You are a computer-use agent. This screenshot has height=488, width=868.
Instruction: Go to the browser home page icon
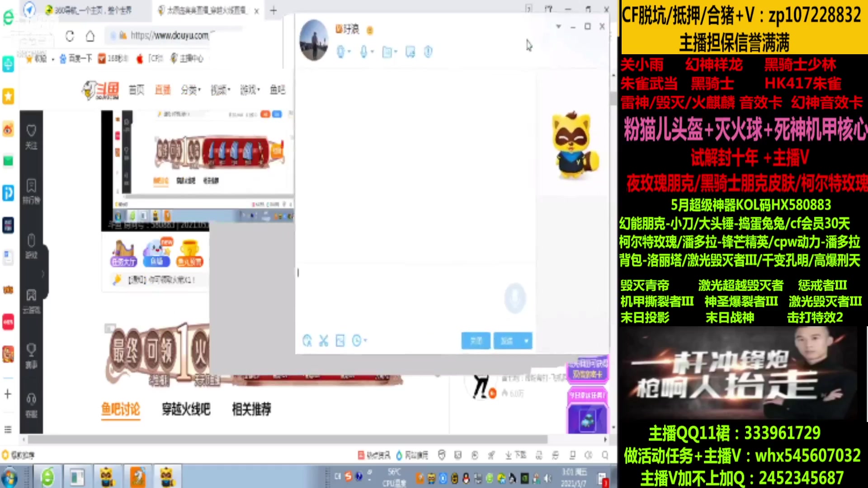pos(90,36)
